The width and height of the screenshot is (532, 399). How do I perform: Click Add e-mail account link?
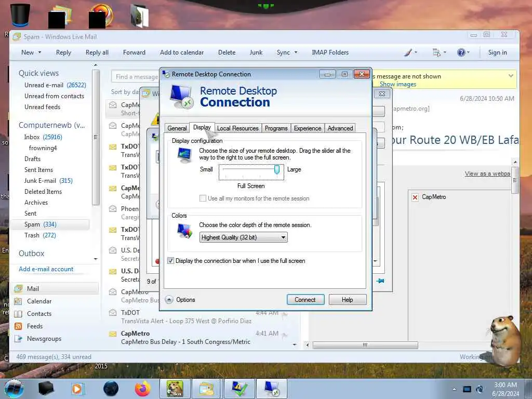click(46, 269)
